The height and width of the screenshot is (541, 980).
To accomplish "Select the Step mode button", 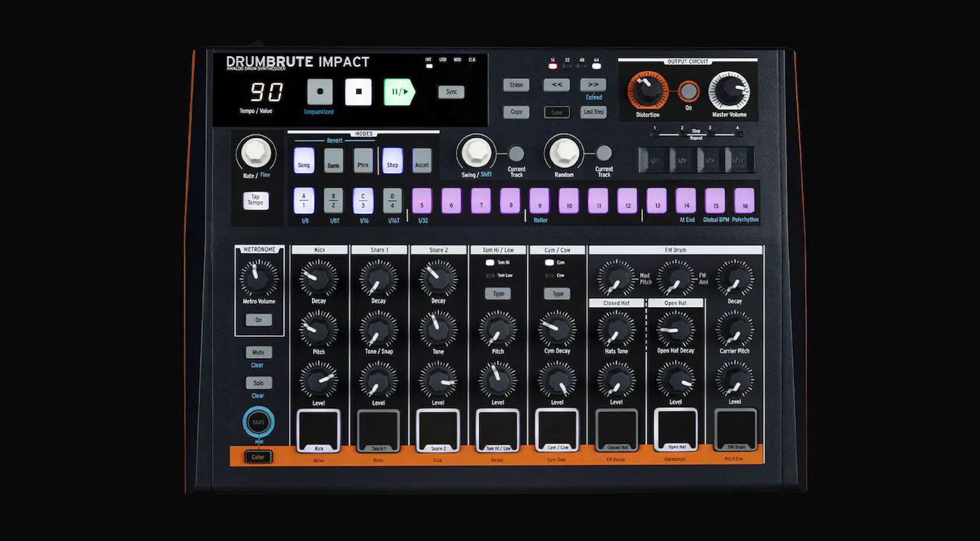I will pos(392,161).
